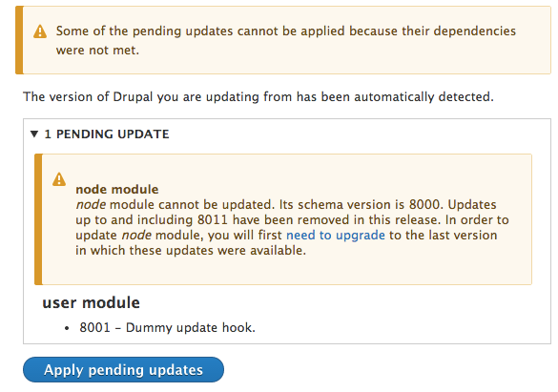Click 'were not met.' line in top banner

point(97,51)
